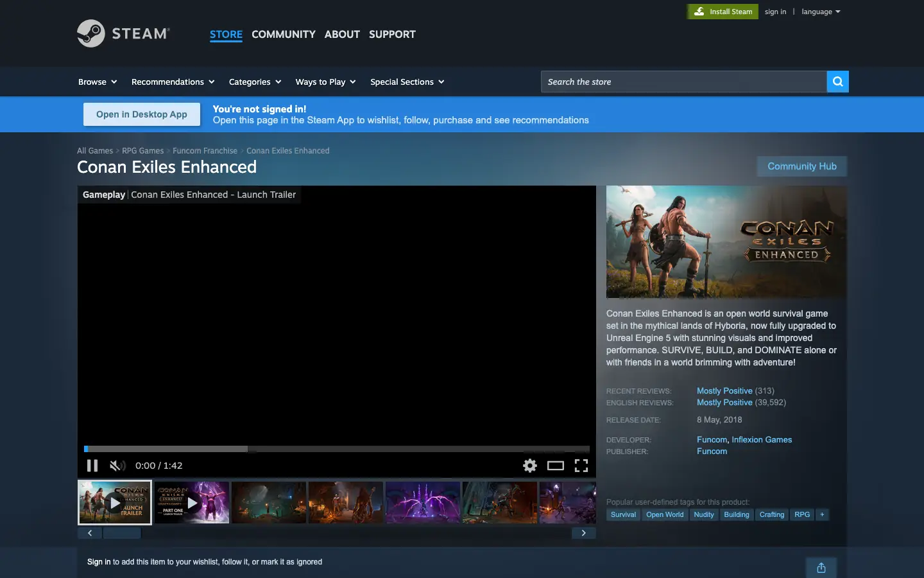
Task: Open the ABOUT tab
Action: tap(342, 34)
